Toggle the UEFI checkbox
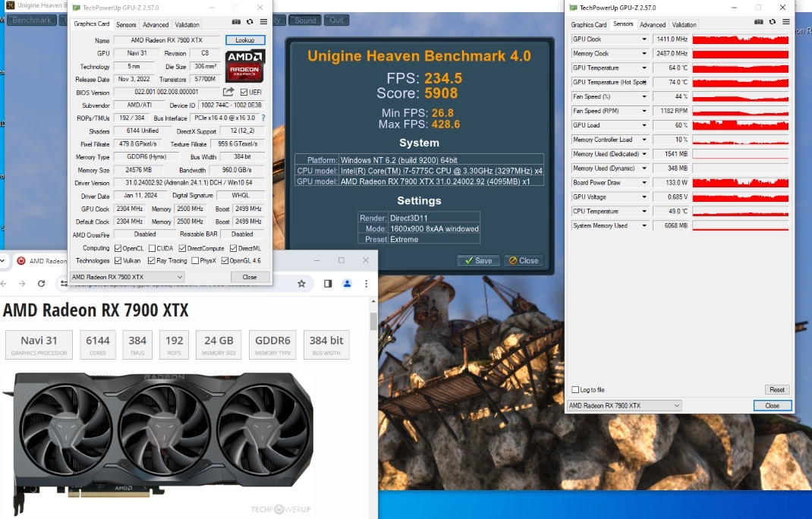 pyautogui.click(x=244, y=93)
